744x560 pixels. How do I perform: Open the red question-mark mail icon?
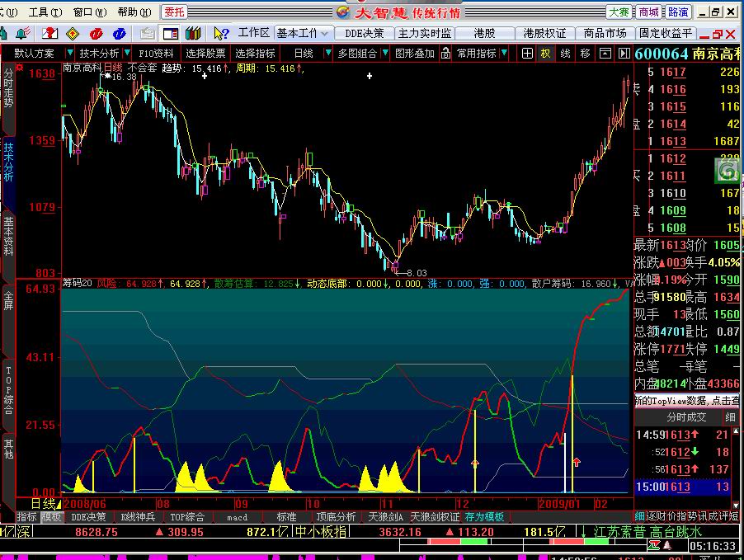click(49, 33)
